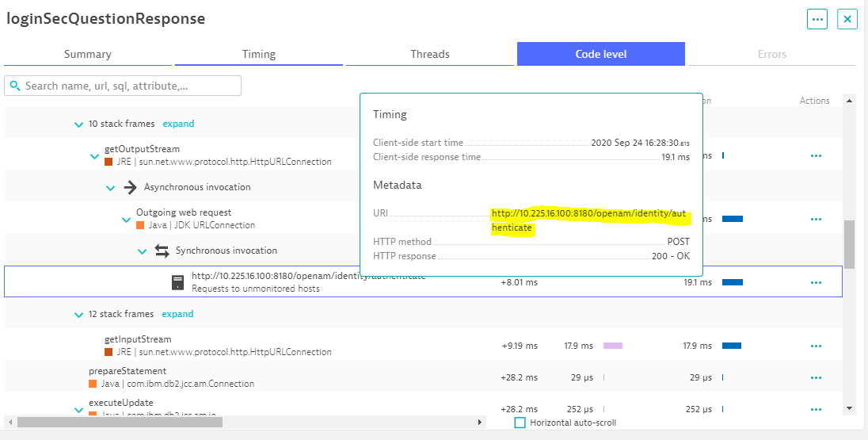Collapse the 12 stack frames chevron
The width and height of the screenshot is (868, 440).
coord(78,315)
